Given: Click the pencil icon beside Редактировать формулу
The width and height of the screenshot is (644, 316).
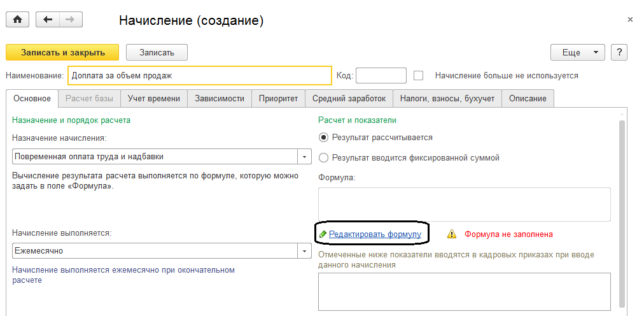Looking at the screenshot, I should 323,234.
